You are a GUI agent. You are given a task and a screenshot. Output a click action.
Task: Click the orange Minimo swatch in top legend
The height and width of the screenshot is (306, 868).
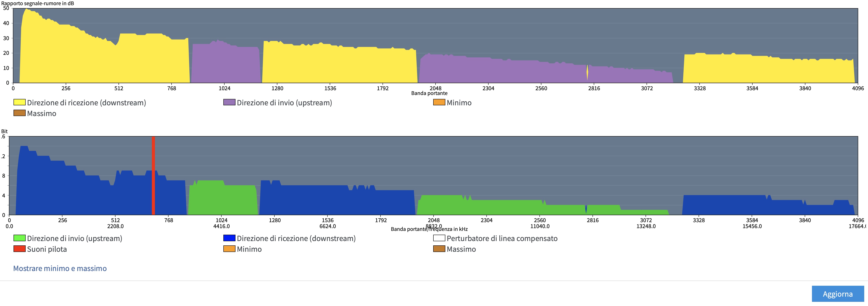pos(439,102)
